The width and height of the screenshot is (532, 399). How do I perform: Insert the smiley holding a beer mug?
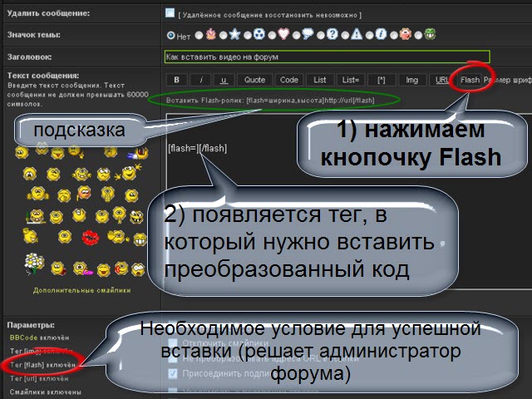139,153
